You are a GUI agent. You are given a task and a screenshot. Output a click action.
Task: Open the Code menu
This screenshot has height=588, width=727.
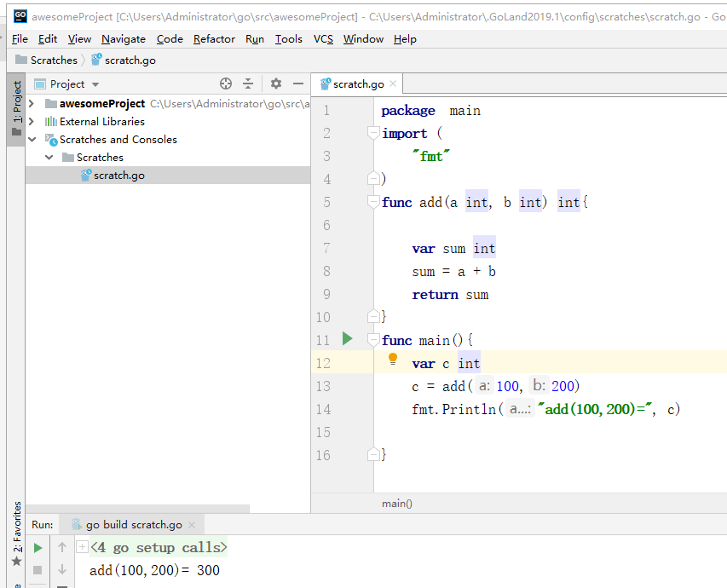(170, 39)
